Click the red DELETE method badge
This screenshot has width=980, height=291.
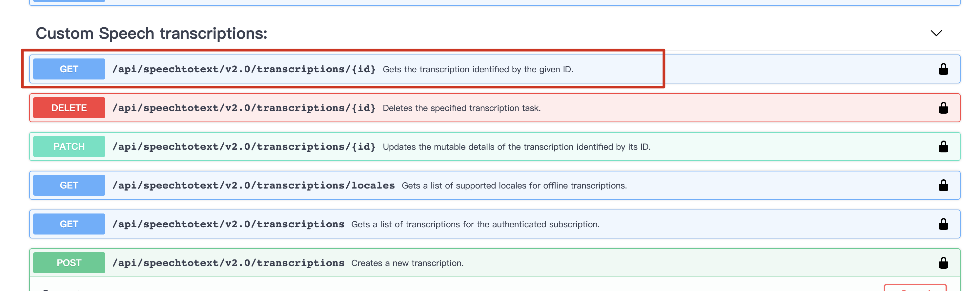(x=69, y=108)
